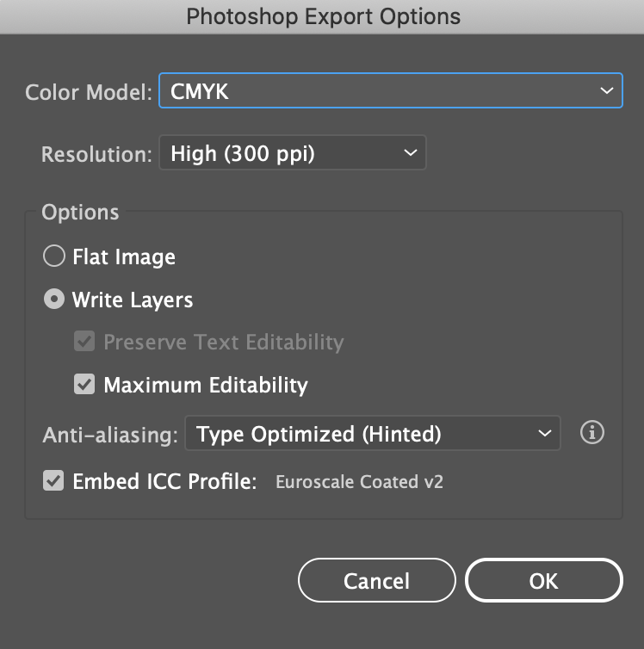Expand the Resolution dropdown chevron
This screenshot has height=649, width=644.
point(410,154)
